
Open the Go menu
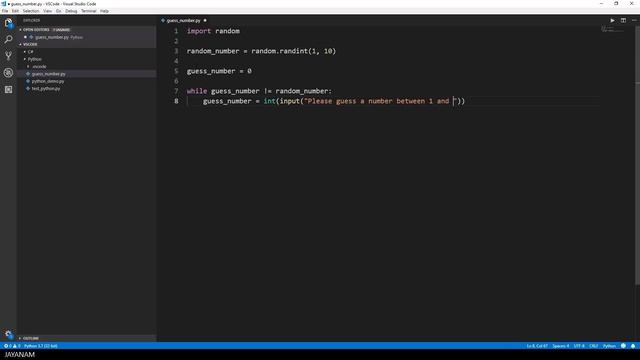59,11
